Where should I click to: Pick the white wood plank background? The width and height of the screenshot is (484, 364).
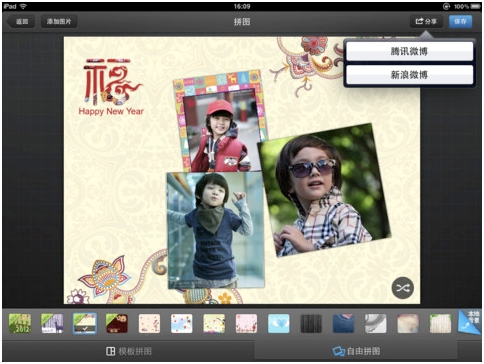coord(440,323)
